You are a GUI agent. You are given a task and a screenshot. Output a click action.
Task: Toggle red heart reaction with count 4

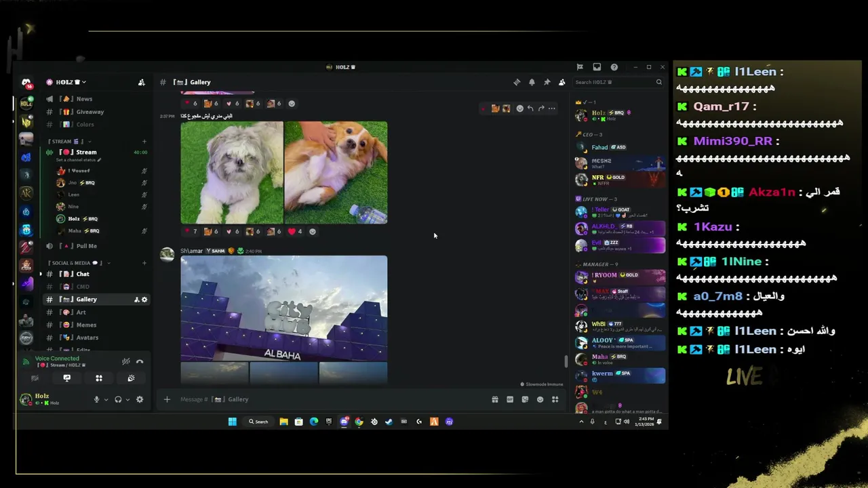coord(295,232)
